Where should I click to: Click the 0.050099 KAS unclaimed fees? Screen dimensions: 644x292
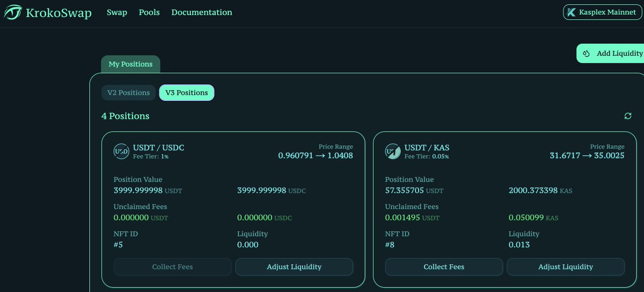click(533, 218)
